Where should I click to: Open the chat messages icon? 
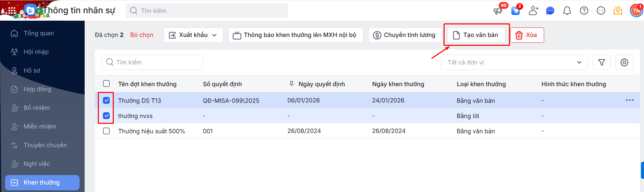click(550, 11)
